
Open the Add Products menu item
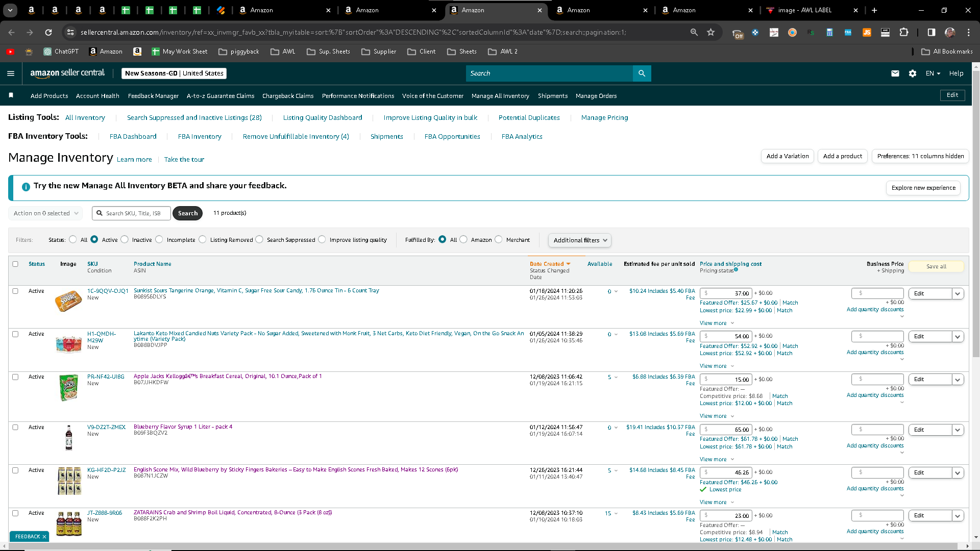49,96
